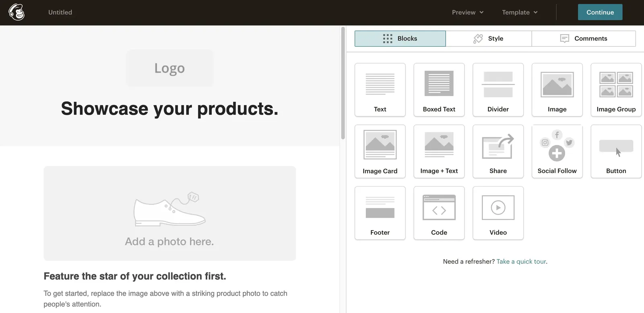Open the Preview dropdown menu

(468, 12)
